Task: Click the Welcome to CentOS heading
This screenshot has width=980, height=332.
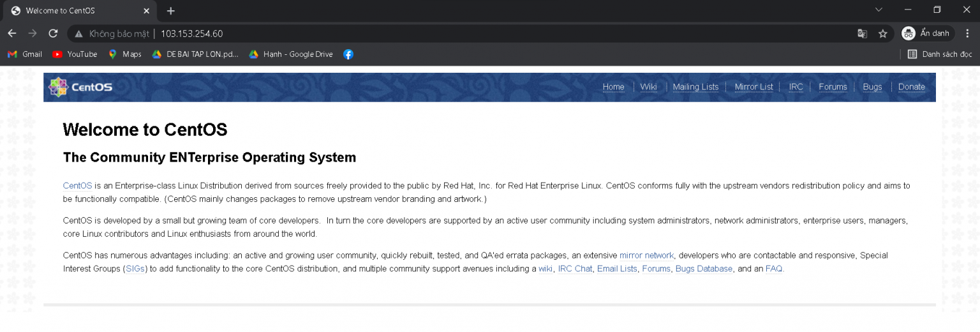Action: [145, 130]
